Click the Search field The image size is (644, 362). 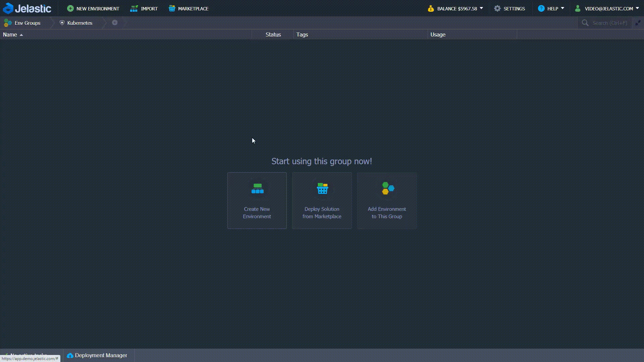point(609,23)
